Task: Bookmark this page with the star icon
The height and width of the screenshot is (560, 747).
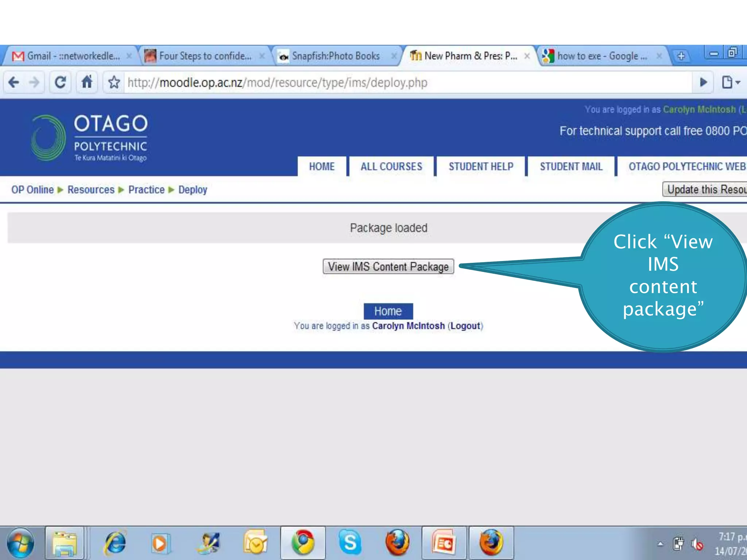Action: click(x=114, y=82)
